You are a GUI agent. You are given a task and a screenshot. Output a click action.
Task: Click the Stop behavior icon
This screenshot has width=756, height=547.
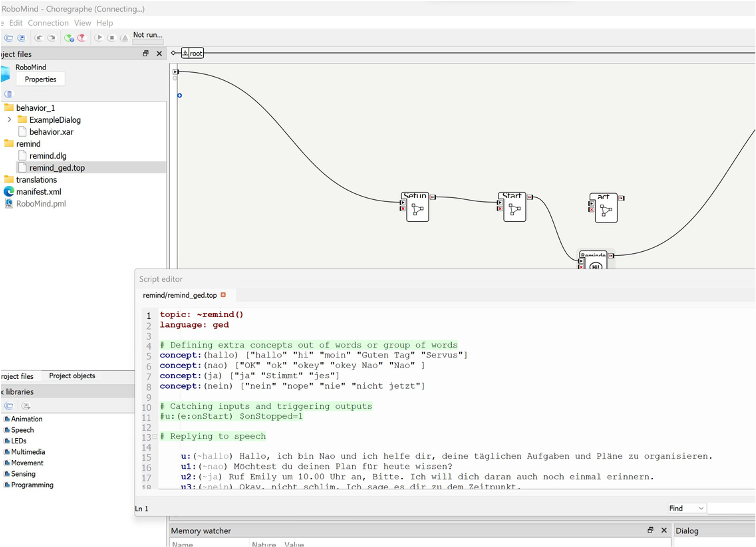point(112,38)
